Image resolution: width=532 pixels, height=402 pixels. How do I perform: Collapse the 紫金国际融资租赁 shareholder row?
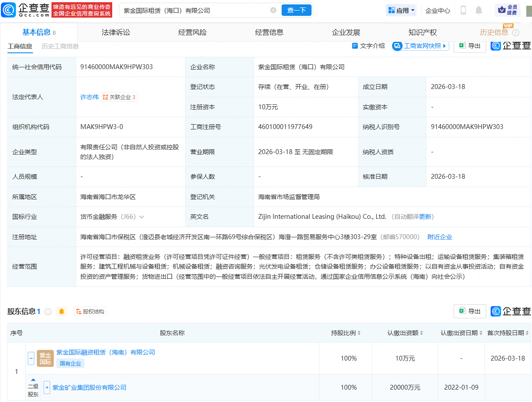31,358
